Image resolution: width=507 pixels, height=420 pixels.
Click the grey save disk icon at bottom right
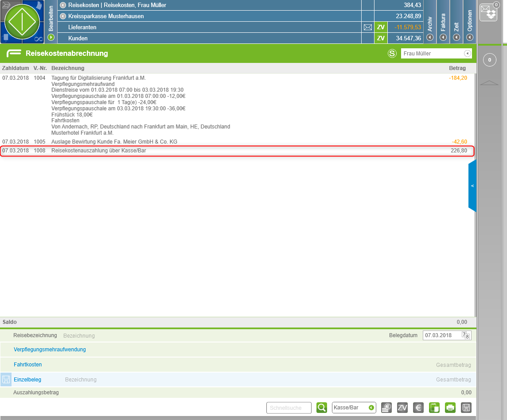(x=466, y=408)
